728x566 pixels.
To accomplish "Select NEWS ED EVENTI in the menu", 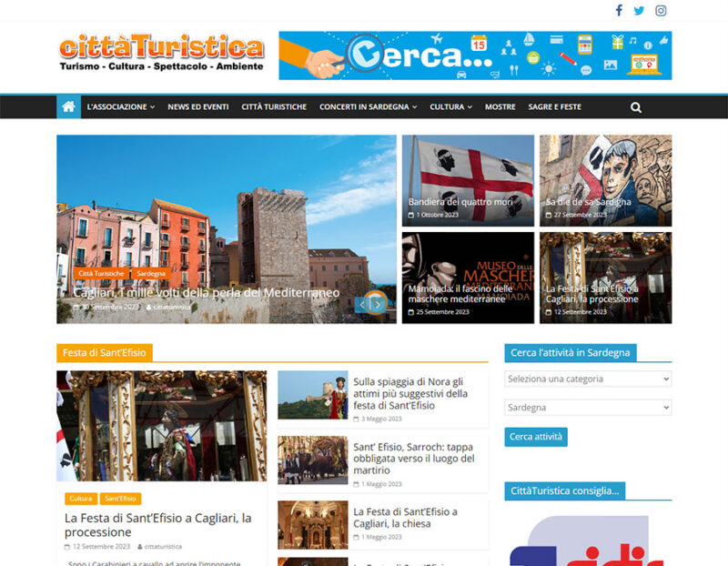I will [199, 106].
